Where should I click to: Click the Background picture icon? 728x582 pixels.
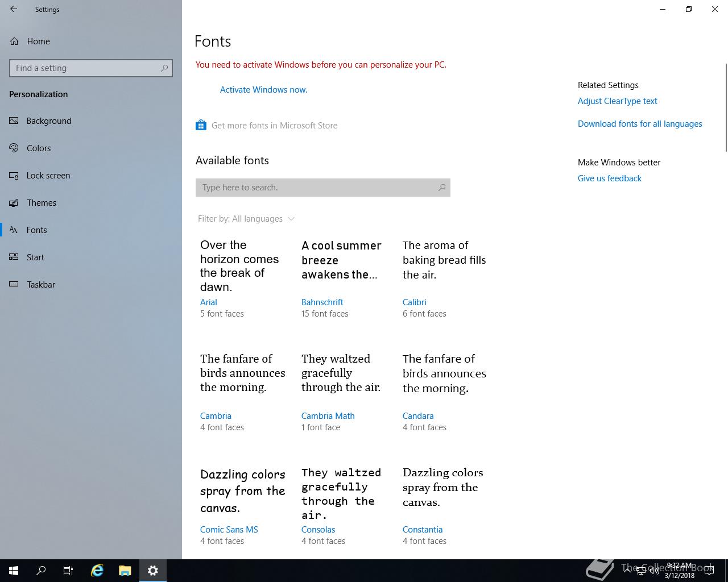pos(14,120)
